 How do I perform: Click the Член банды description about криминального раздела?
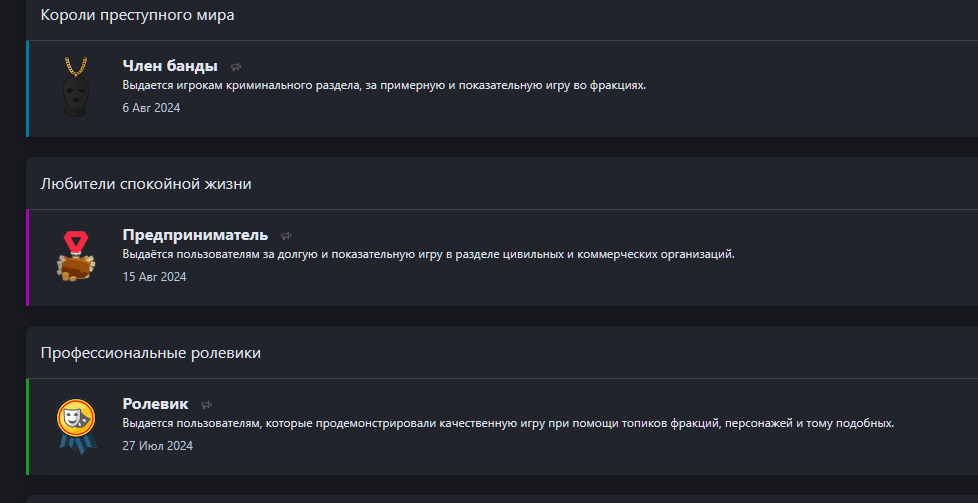tap(384, 85)
